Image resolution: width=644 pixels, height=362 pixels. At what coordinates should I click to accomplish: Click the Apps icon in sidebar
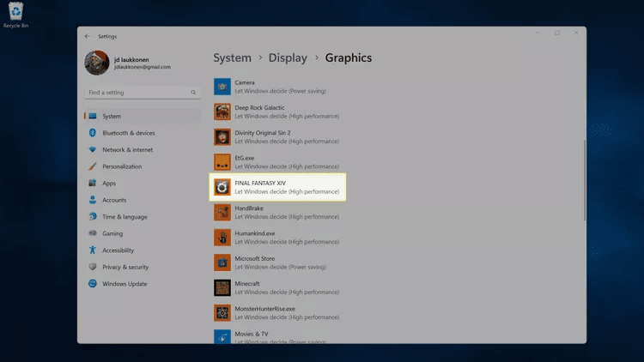coord(93,183)
